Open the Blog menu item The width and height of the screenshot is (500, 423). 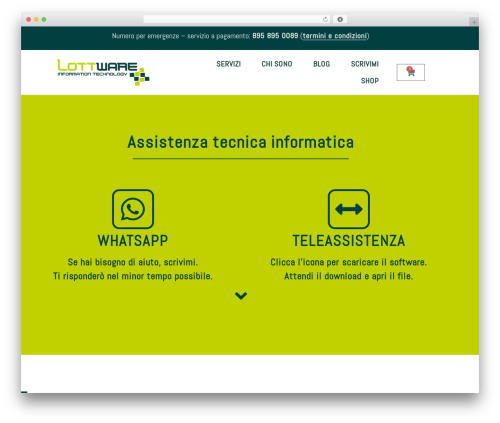click(x=322, y=64)
